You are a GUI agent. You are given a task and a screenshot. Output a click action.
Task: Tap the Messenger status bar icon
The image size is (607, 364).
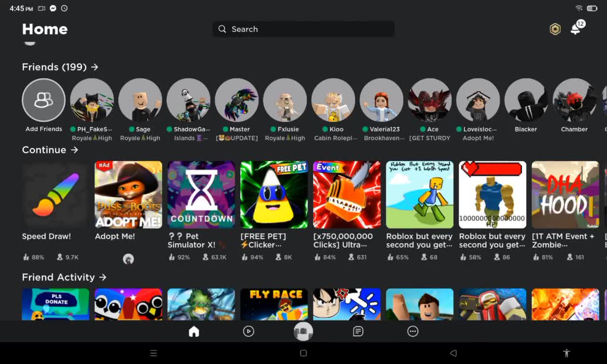pos(53,9)
